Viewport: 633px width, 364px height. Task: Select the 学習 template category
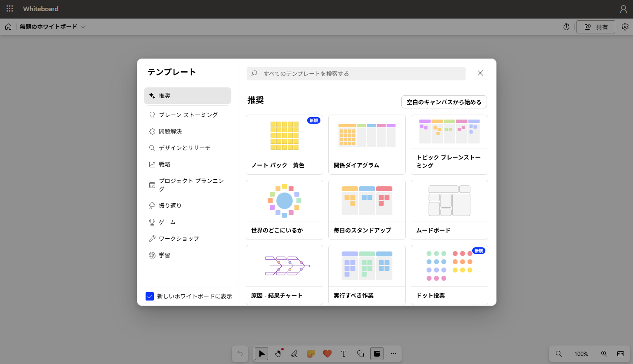tap(164, 255)
